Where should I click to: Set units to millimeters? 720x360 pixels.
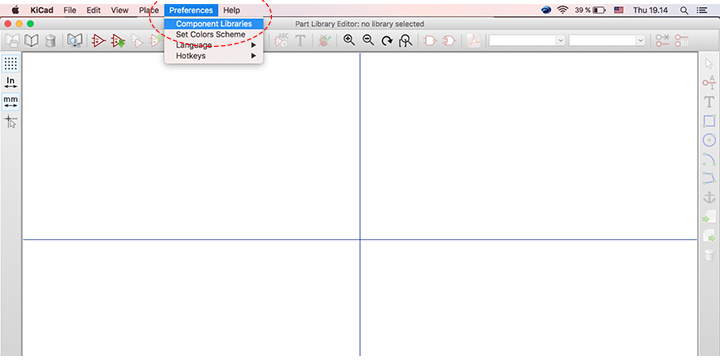pos(11,101)
